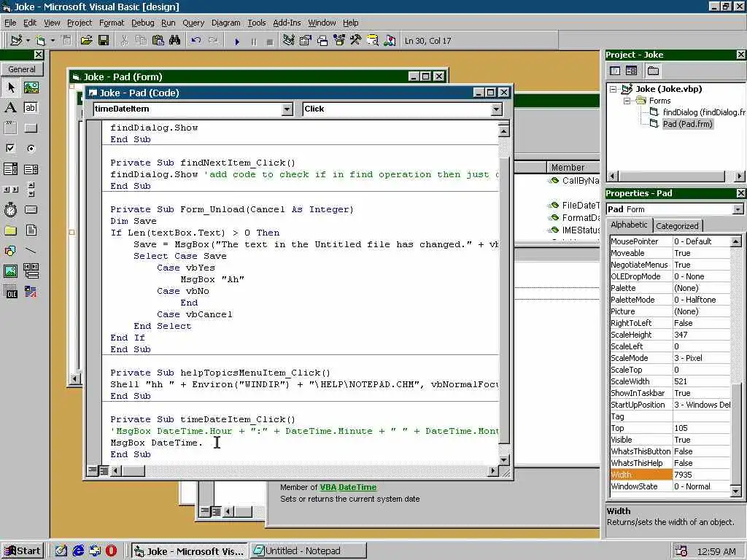Image resolution: width=747 pixels, height=560 pixels.
Task: Click the Project Explorer toolbar icon
Action: pos(288,41)
